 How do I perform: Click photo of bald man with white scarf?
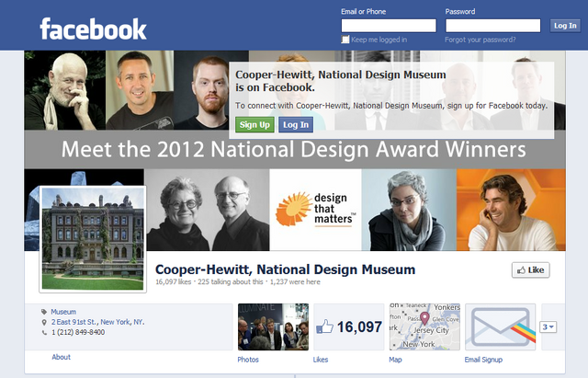click(65, 90)
